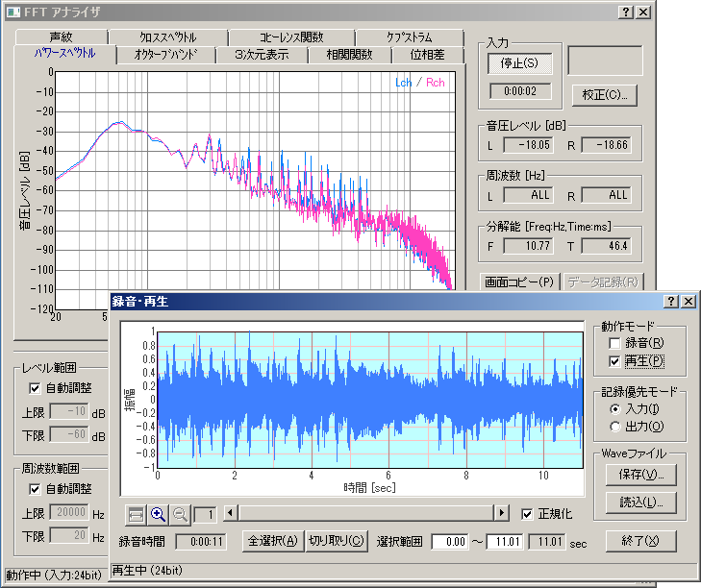
Task: Click the 停止(S) button
Action: click(x=519, y=63)
